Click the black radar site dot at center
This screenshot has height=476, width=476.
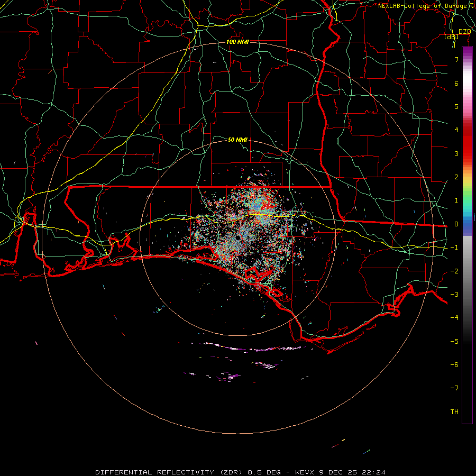pyautogui.click(x=238, y=237)
